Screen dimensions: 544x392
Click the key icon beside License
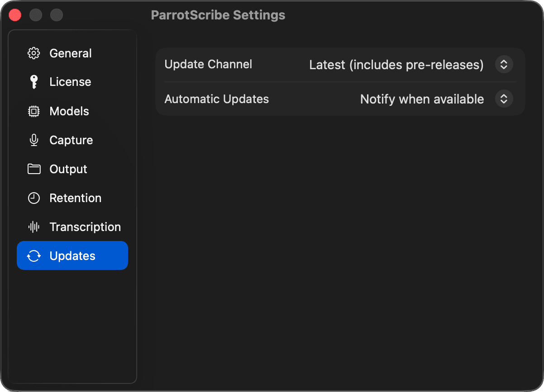pos(34,82)
